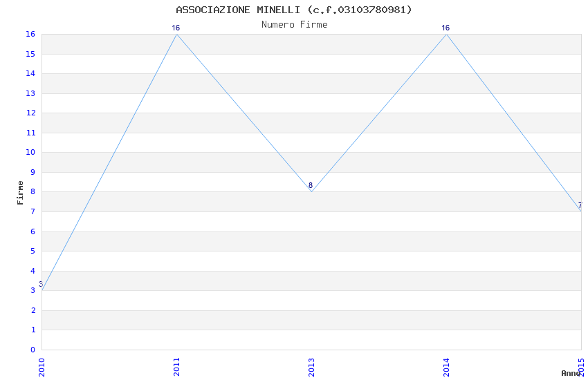The width and height of the screenshot is (588, 380).
Task: Click the y-axis tick value 15
Action: (30, 54)
